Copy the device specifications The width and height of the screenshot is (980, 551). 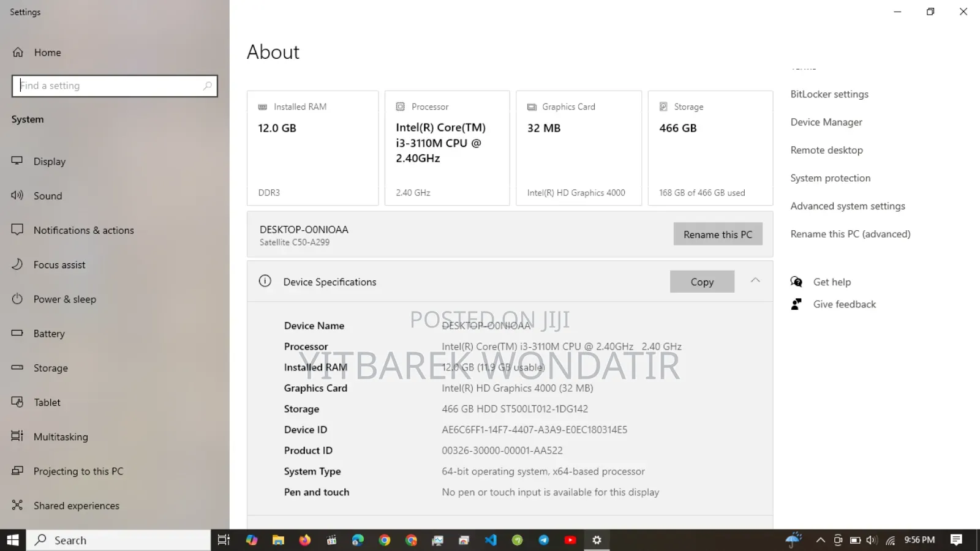click(702, 281)
